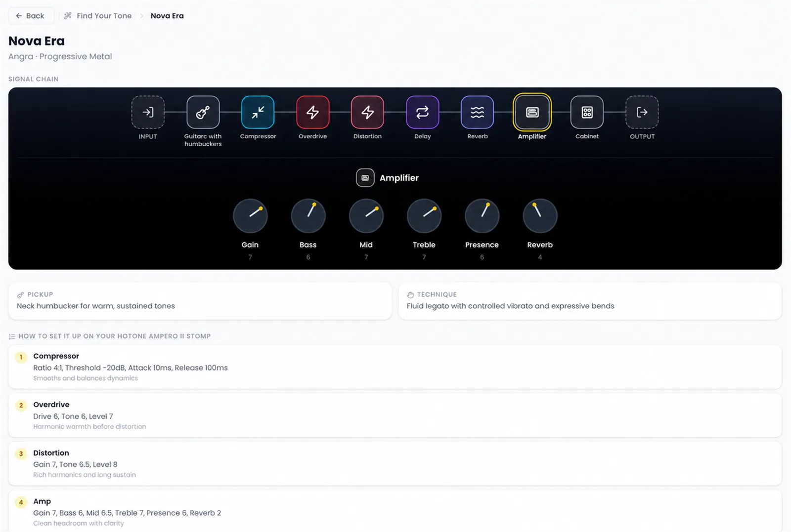Select step 4 Amp setup card
Image resolution: width=791 pixels, height=532 pixels.
395,511
